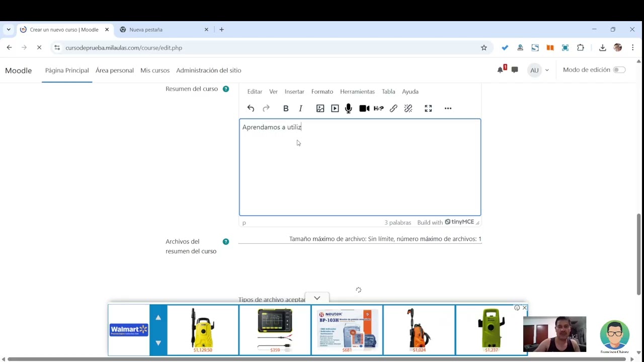Open the Ayuda editor menu
This screenshot has height=362, width=644.
coord(410,92)
